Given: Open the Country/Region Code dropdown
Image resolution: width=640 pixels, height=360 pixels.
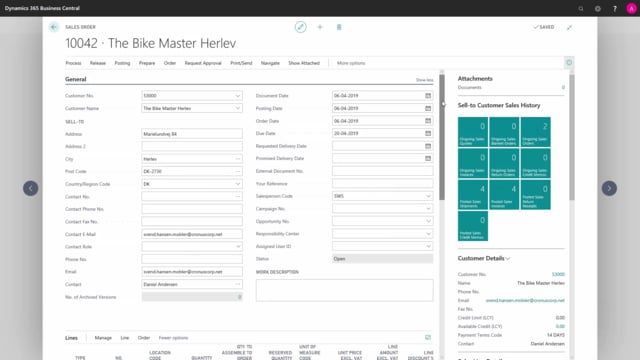Looking at the screenshot, I should (238, 184).
